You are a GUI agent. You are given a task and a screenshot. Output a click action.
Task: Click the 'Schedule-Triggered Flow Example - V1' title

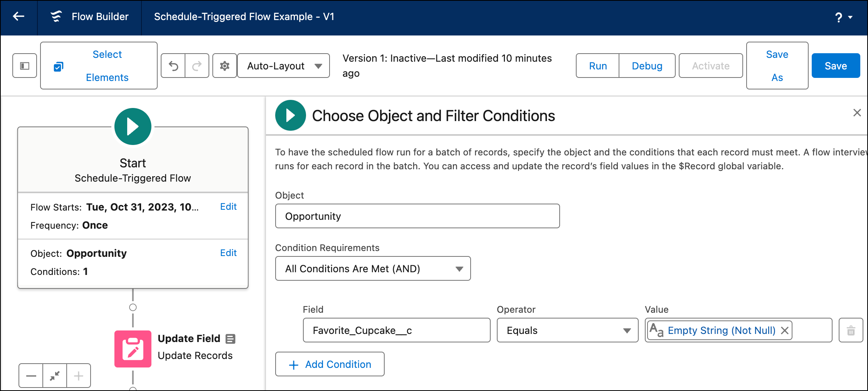tap(244, 17)
